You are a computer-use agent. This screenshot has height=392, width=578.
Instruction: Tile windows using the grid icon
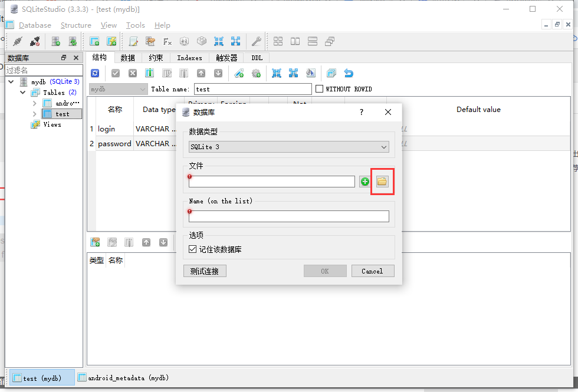click(278, 41)
